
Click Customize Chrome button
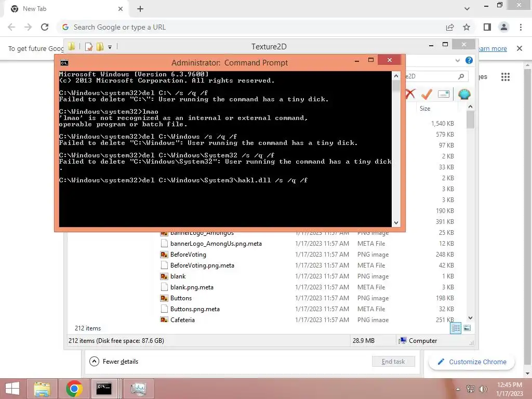(471, 362)
